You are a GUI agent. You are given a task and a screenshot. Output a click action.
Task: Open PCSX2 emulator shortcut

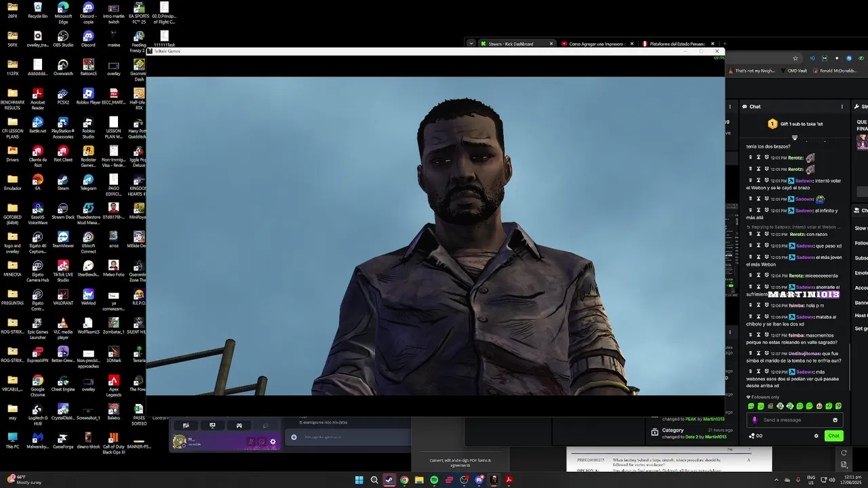[x=63, y=96]
